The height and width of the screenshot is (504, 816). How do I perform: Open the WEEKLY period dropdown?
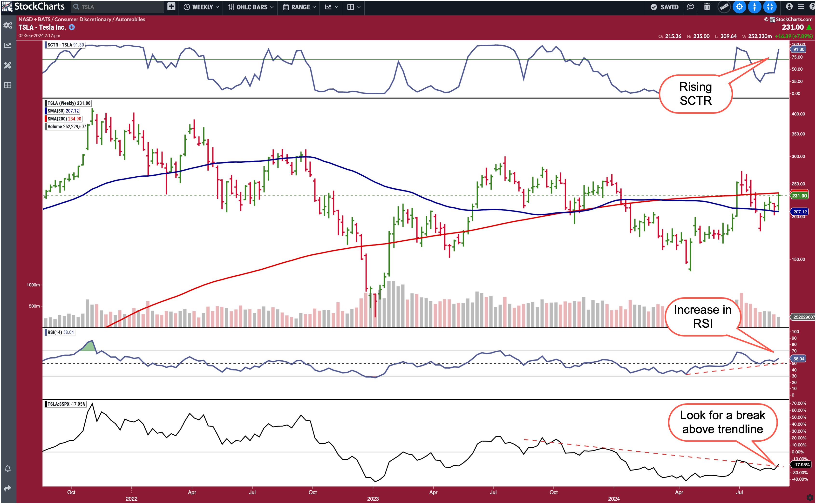click(202, 7)
